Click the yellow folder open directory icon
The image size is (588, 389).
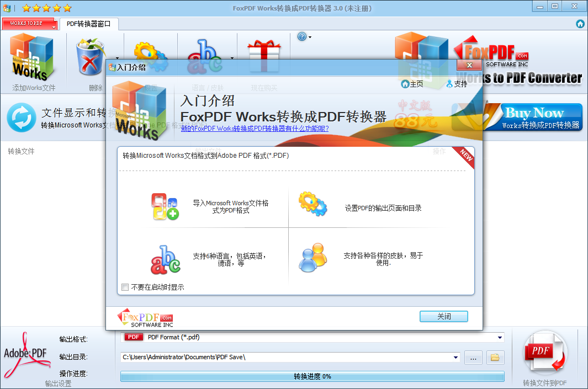[x=495, y=358]
